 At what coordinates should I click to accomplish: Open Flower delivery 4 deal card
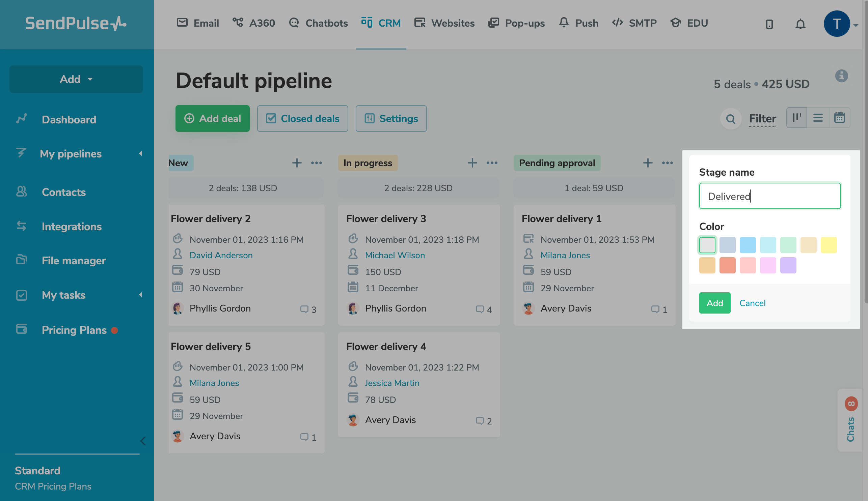pos(419,385)
